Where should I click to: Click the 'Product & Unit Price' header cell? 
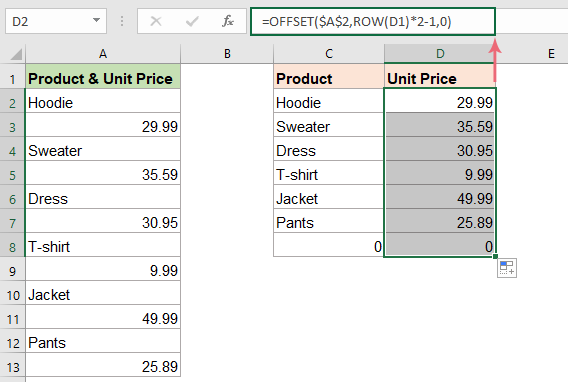[103, 76]
